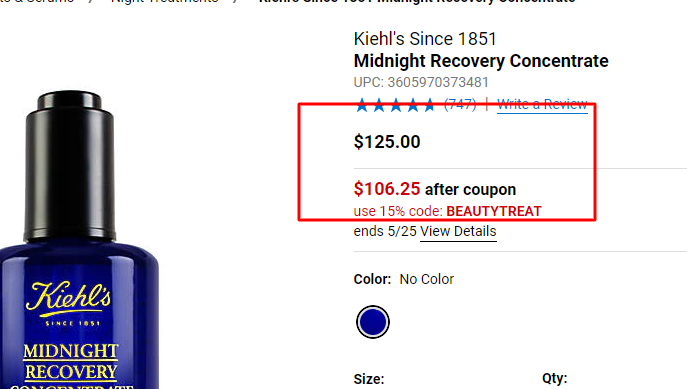The width and height of the screenshot is (687, 389).
Task: Click the ends 5/25 promo text
Action: 385,231
